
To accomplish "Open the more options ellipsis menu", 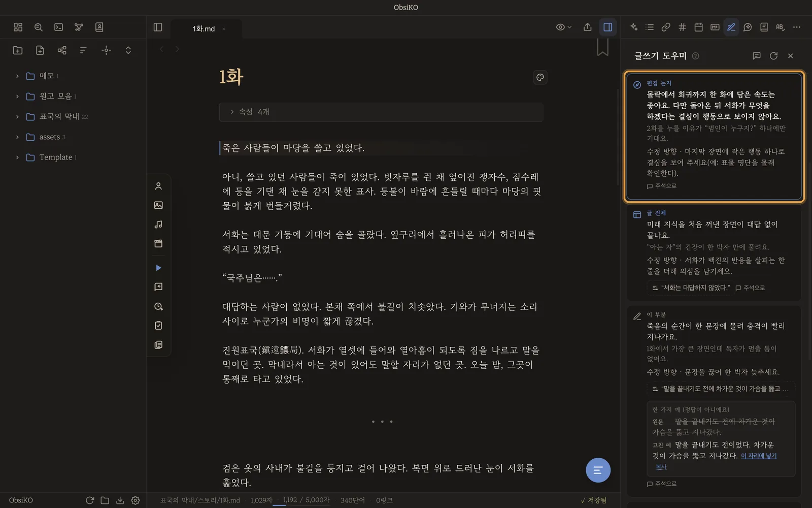I will pyautogui.click(x=797, y=27).
